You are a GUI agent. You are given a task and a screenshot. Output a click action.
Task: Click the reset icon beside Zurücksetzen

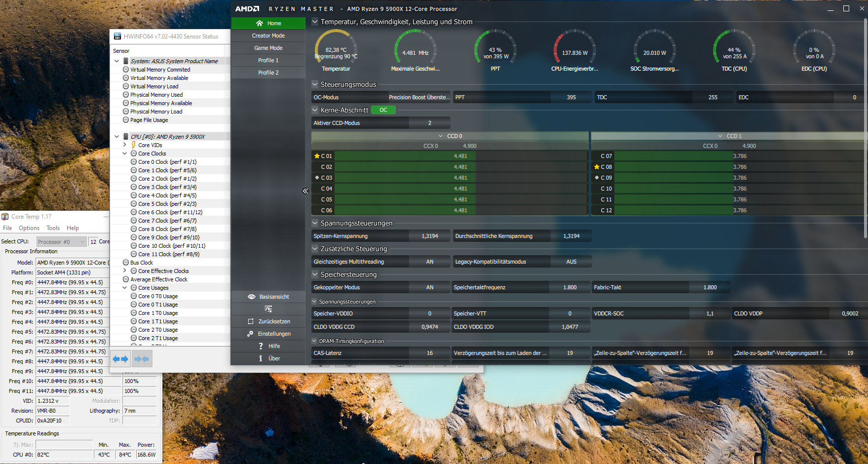pyautogui.click(x=251, y=321)
